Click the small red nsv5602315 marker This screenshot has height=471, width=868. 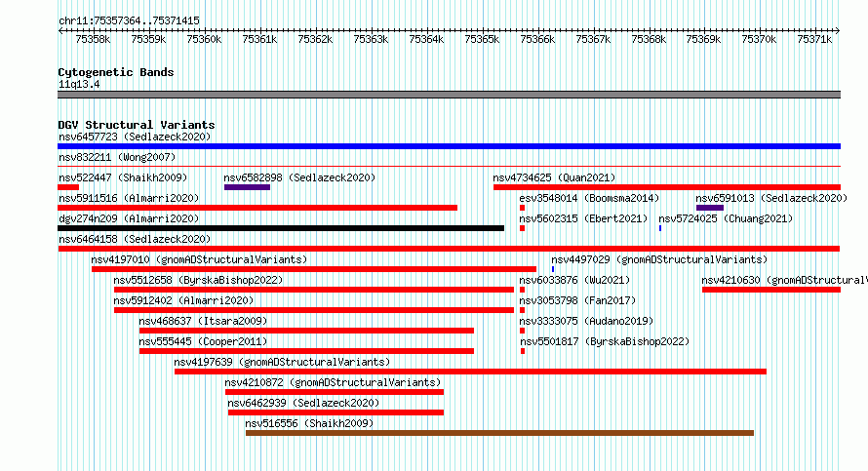click(522, 228)
